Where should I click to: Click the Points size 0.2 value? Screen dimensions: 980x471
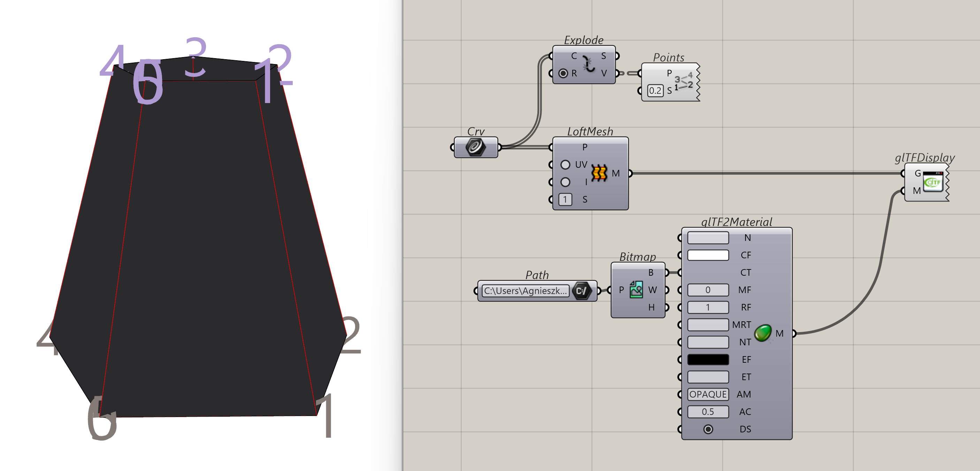[x=655, y=91]
